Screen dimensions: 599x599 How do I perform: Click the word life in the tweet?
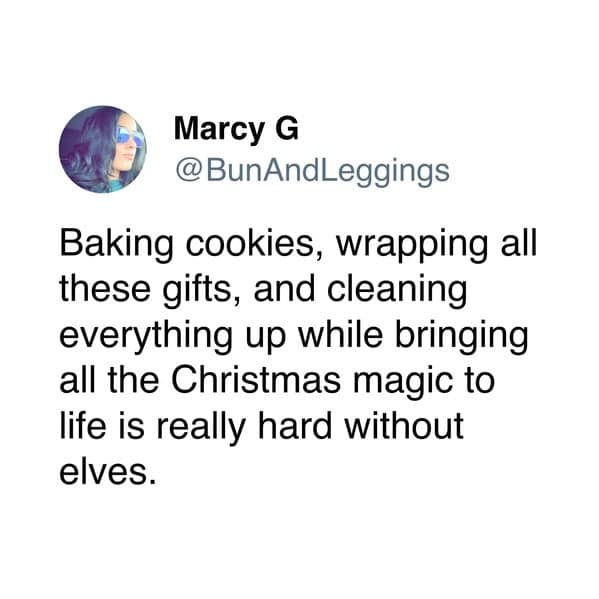(x=83, y=425)
